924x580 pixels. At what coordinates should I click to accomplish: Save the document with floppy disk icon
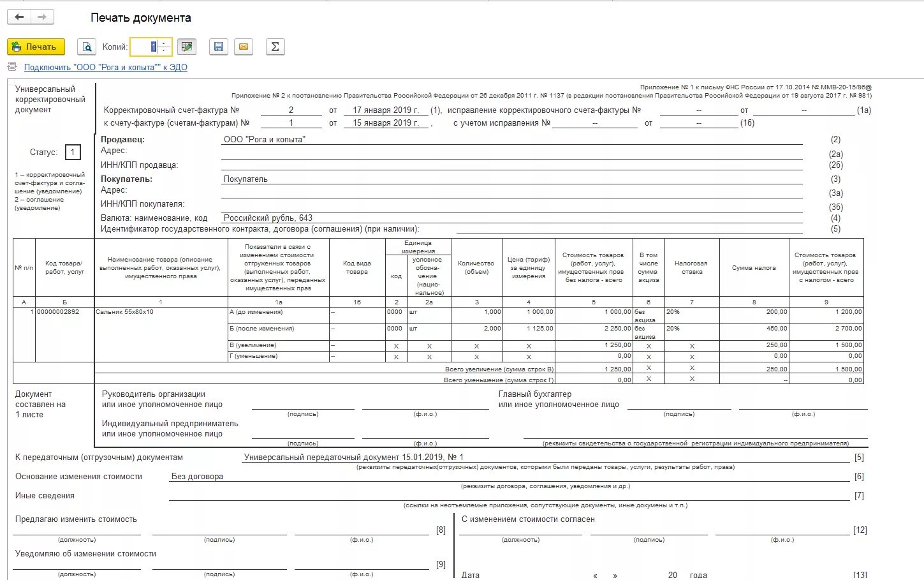[219, 47]
